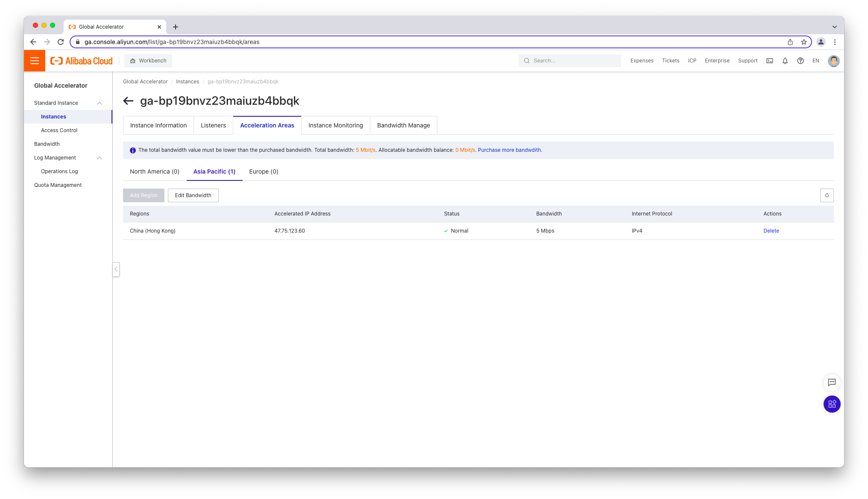
Task: Click the user avatar in the top bar
Action: 833,61
